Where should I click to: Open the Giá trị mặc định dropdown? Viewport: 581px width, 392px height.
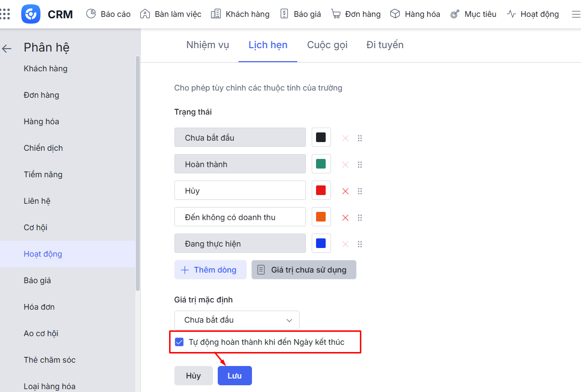pos(237,320)
